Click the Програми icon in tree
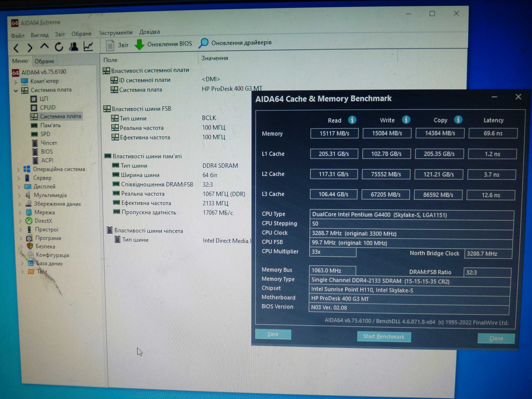Viewport: 532px width, 399px height. [x=29, y=238]
